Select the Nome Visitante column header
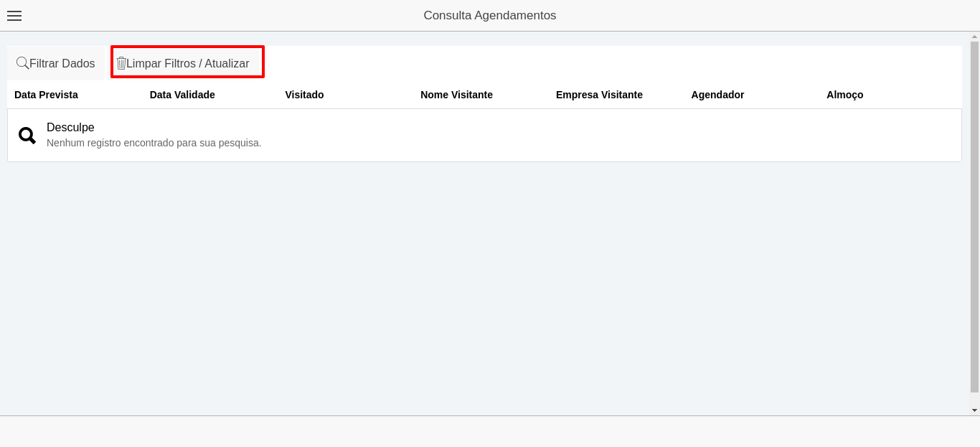 [x=456, y=95]
